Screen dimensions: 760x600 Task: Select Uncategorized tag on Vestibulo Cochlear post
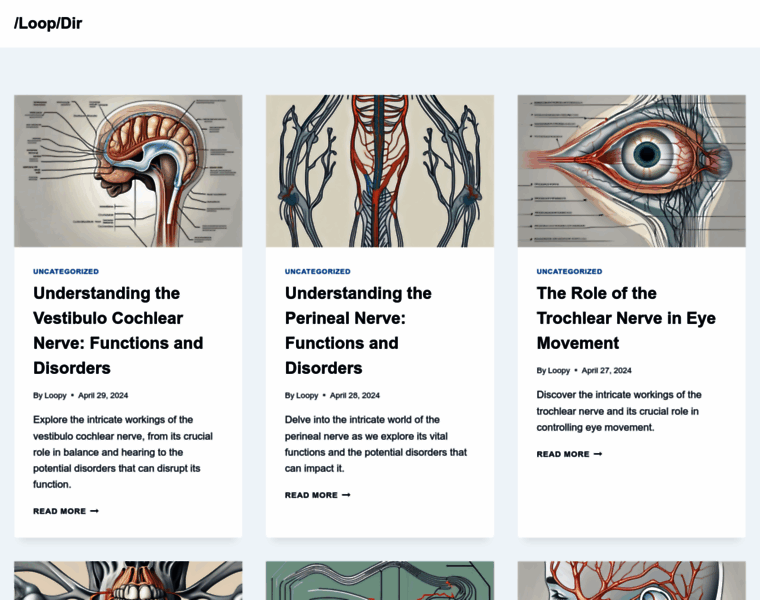(66, 271)
